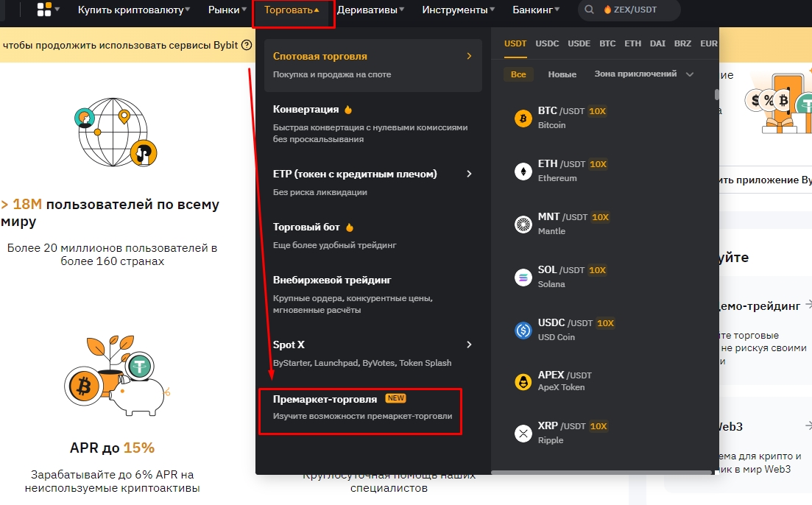Open the apps grid icon in navbar

[x=44, y=10]
